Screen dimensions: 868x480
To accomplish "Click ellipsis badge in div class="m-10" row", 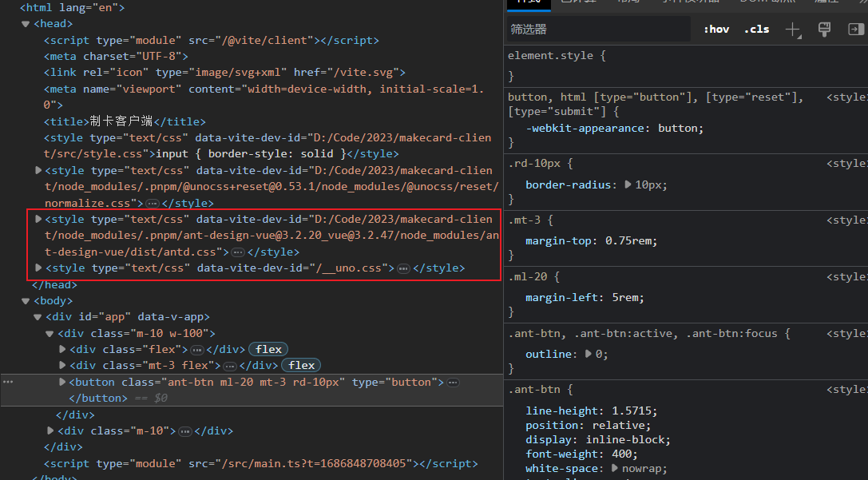I will point(185,431).
